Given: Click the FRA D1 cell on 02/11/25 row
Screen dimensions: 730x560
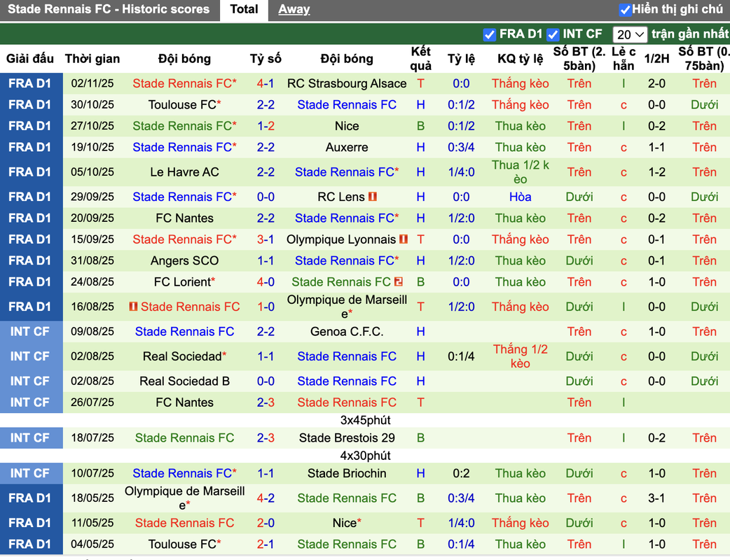Looking at the screenshot, I should (30, 84).
